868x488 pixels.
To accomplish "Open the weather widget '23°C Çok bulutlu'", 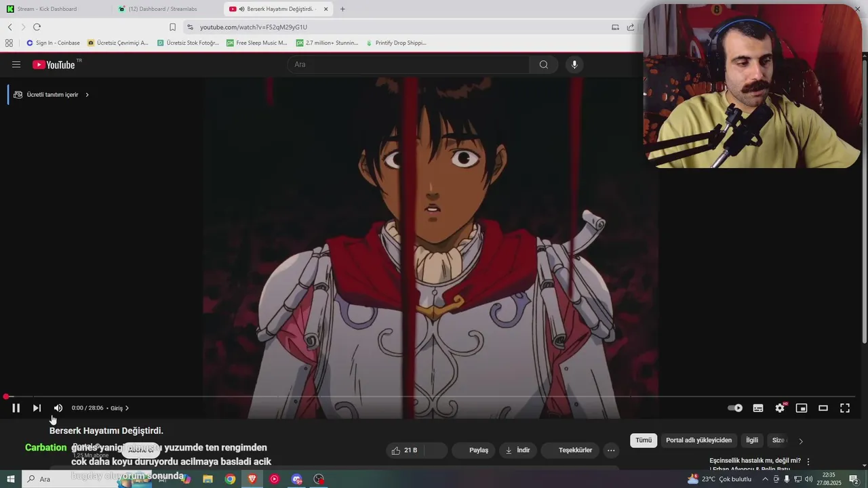I will pos(719,479).
